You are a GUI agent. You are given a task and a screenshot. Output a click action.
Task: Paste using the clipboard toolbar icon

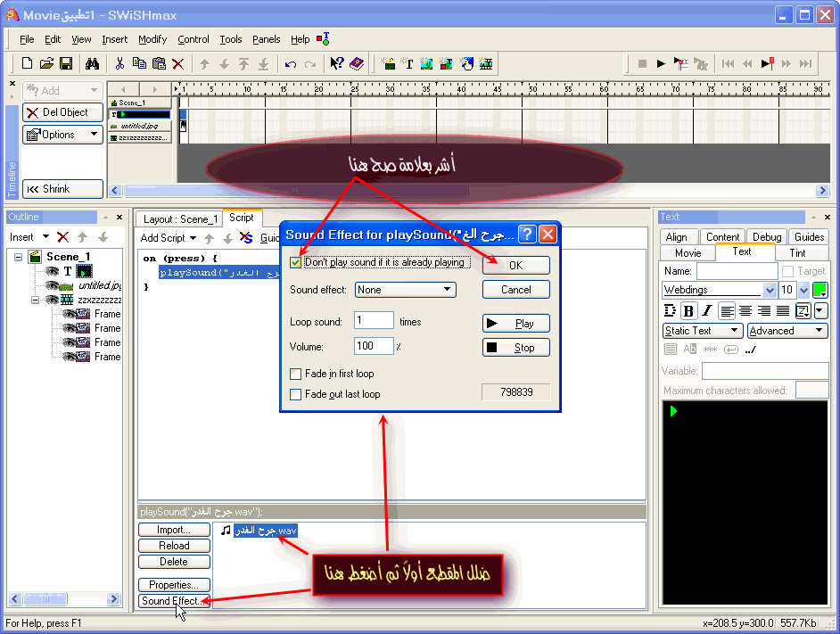click(x=159, y=64)
